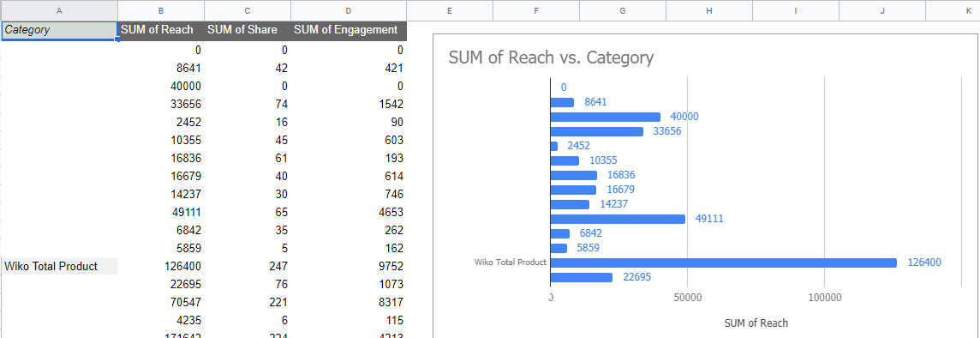
Task: Click the chart title SUM of Reach vs. Category
Action: tap(552, 58)
